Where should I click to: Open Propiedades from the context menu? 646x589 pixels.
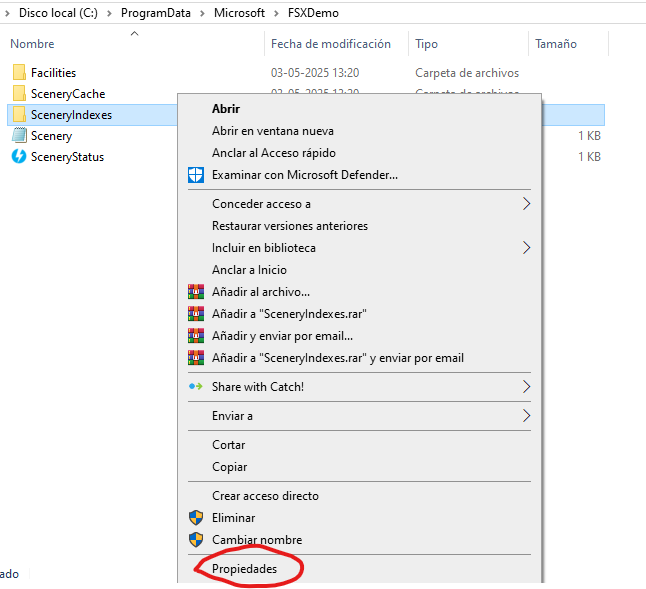pos(244,568)
